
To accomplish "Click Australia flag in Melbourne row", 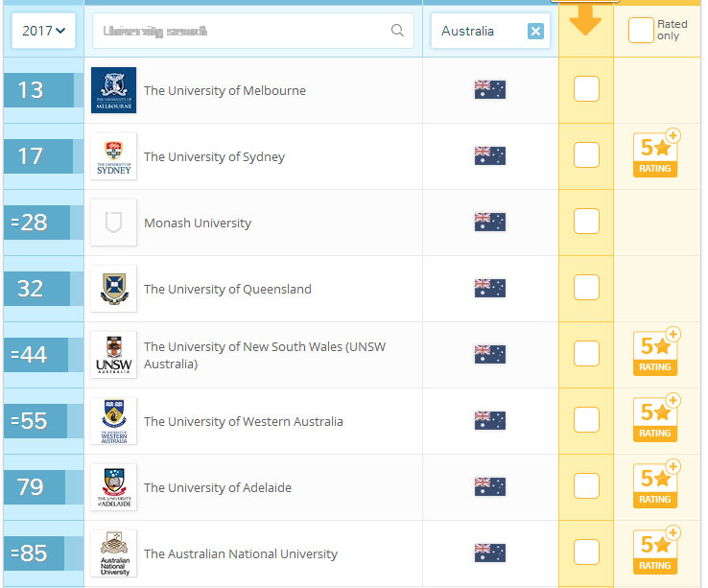I will 490,89.
